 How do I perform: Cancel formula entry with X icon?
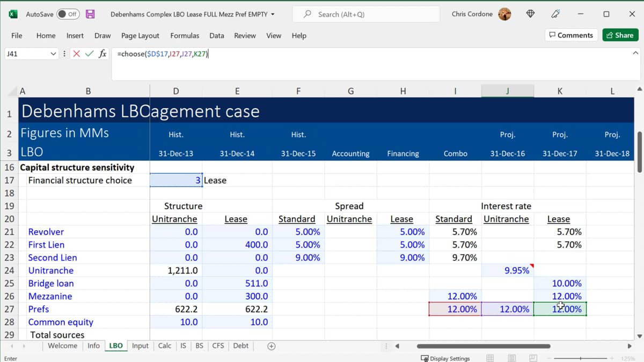click(77, 54)
